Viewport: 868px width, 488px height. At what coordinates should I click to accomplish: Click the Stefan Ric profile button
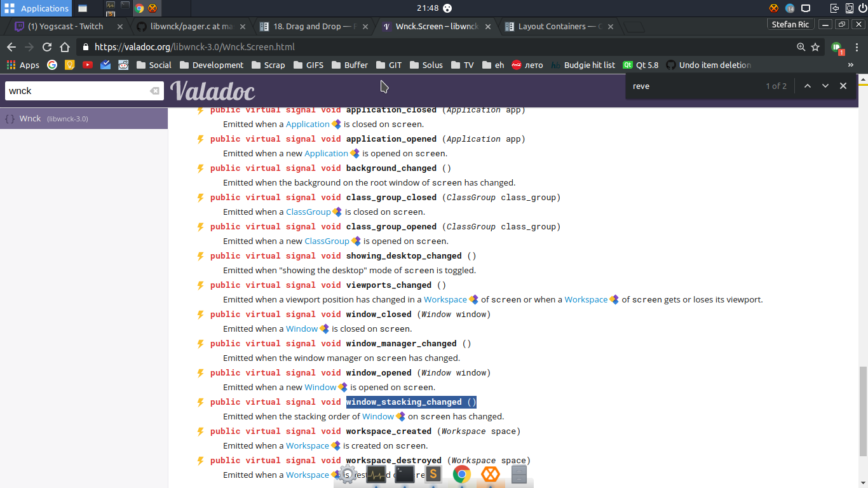click(790, 24)
